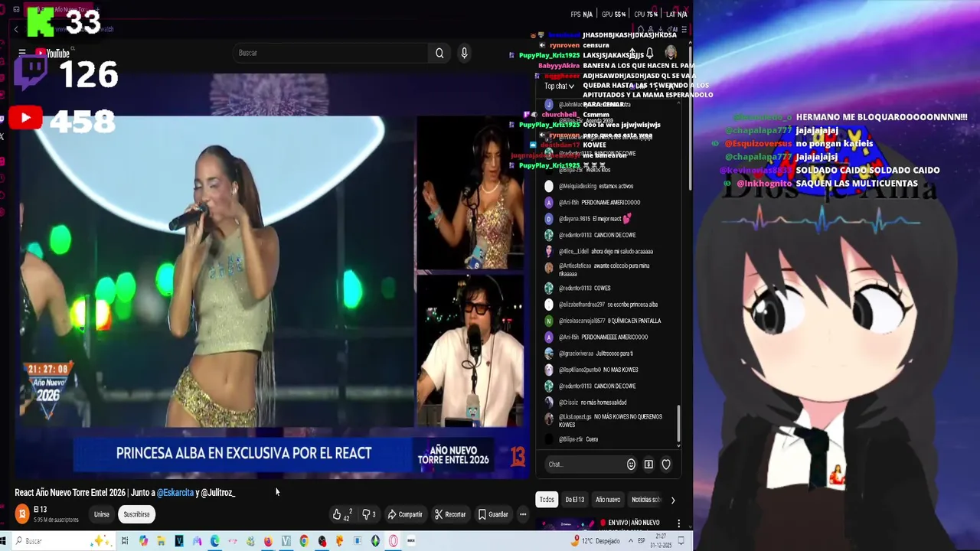Click overlay message 'no pongan katiels'
This screenshot has height=551, width=980.
[835, 143]
